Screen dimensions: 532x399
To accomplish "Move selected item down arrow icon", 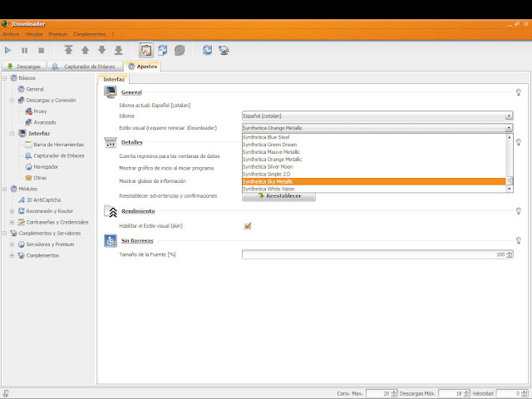I will (101, 50).
